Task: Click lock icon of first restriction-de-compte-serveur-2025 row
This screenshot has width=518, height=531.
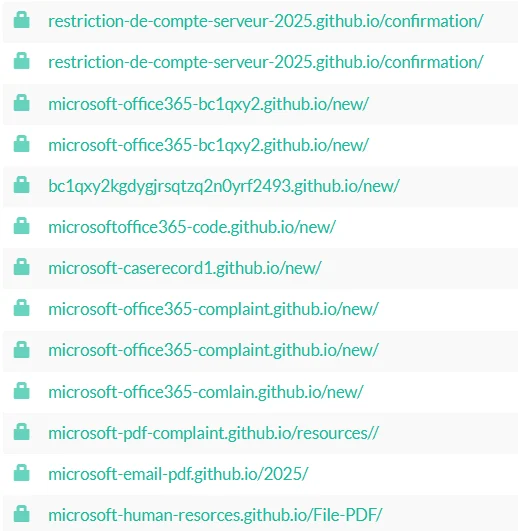Action: (x=21, y=20)
